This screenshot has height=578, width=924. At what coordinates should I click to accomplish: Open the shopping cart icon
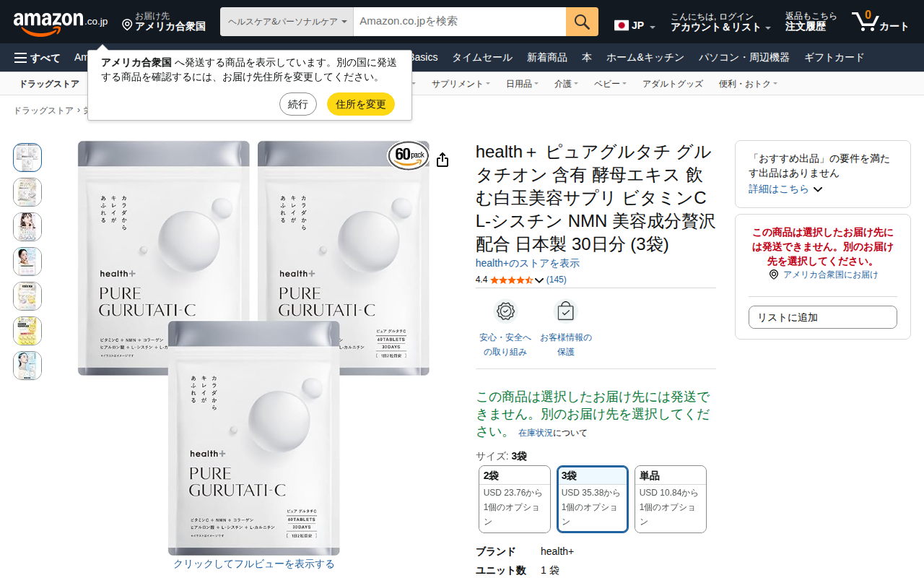tap(880, 22)
